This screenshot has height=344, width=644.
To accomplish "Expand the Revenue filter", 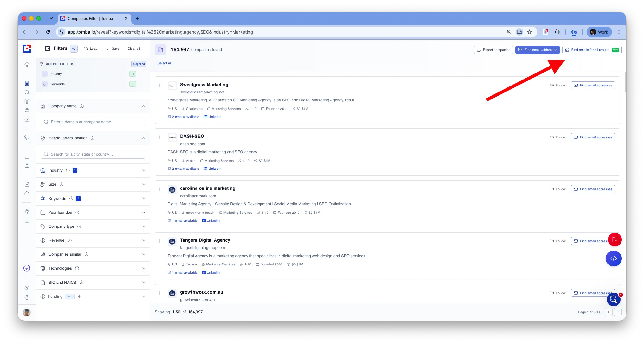I will pyautogui.click(x=144, y=240).
